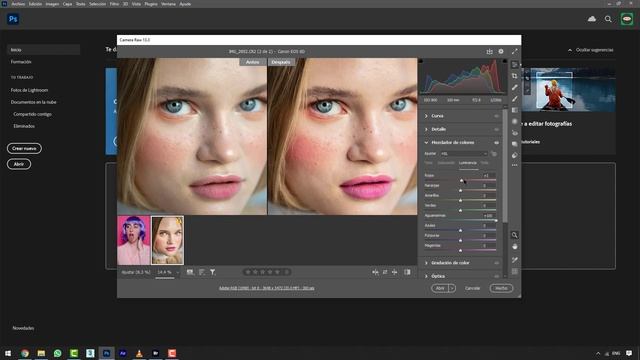Screen dimensions: 640x360
Task: Select the Radial Filter tool
Action: click(x=515, y=122)
